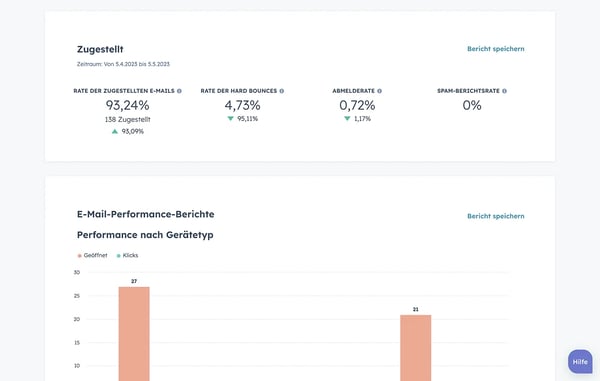600x381 pixels.
Task: Click the 0% spam report value
Action: point(472,105)
